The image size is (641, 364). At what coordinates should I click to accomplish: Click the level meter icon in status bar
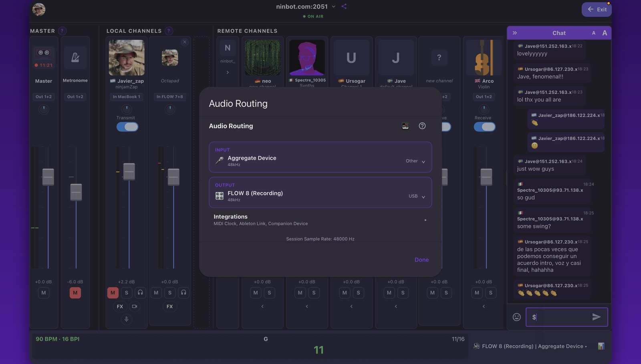[601, 346]
